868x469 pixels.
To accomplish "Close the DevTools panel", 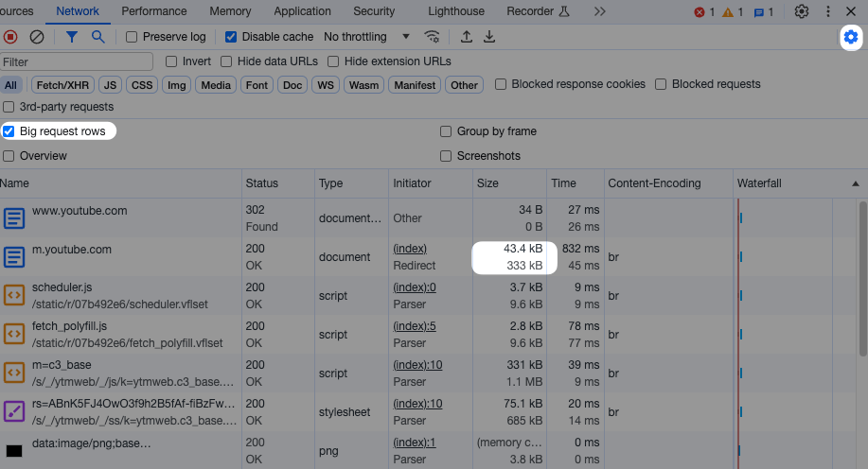I will pos(851,11).
